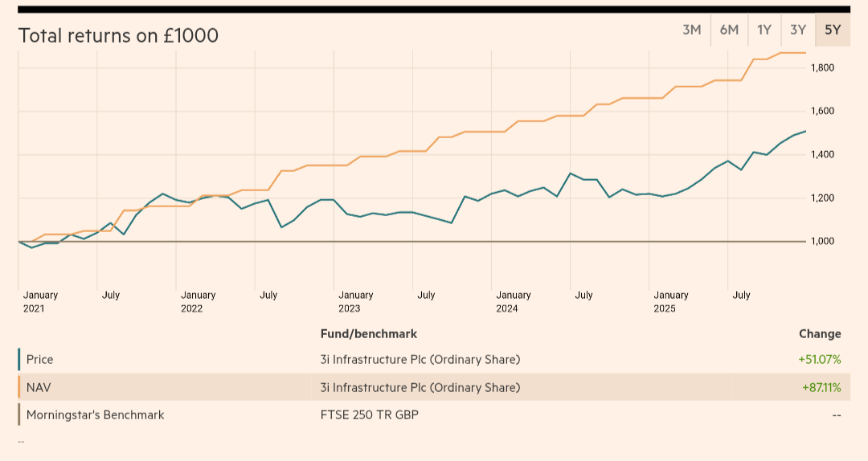Click the January 2021 axis label
This screenshot has width=868, height=461.
tap(40, 302)
